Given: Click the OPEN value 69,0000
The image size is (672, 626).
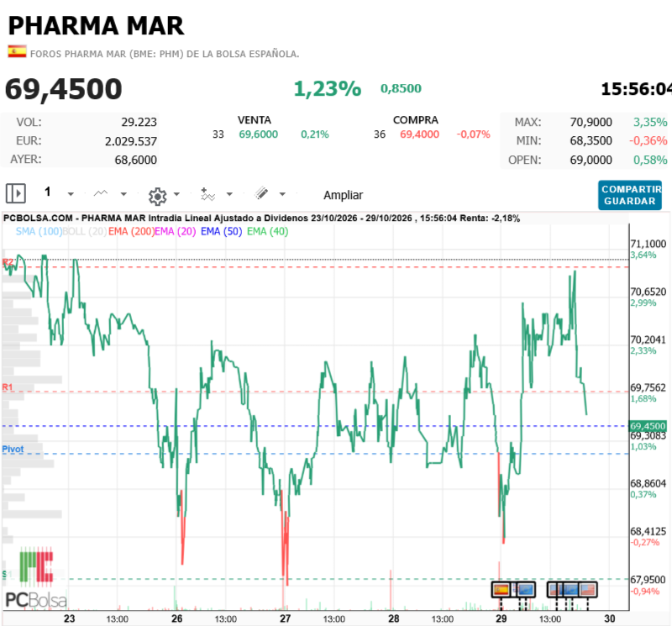Looking at the screenshot, I should 591,160.
